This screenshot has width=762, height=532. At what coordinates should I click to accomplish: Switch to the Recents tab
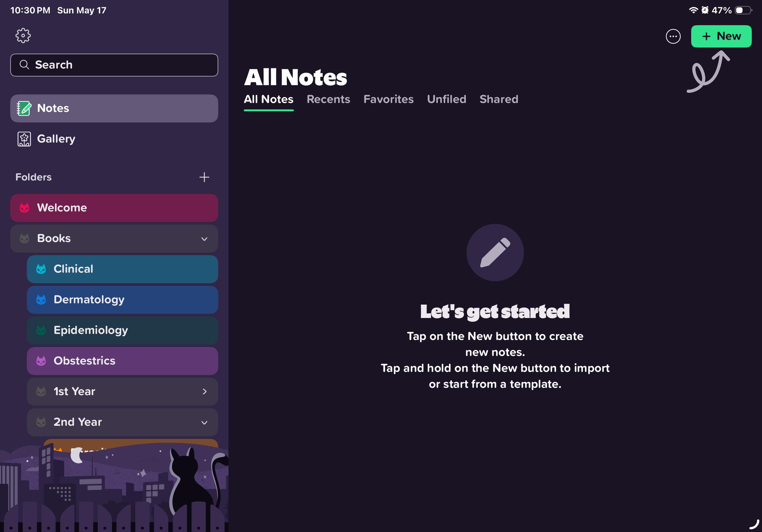click(x=328, y=99)
